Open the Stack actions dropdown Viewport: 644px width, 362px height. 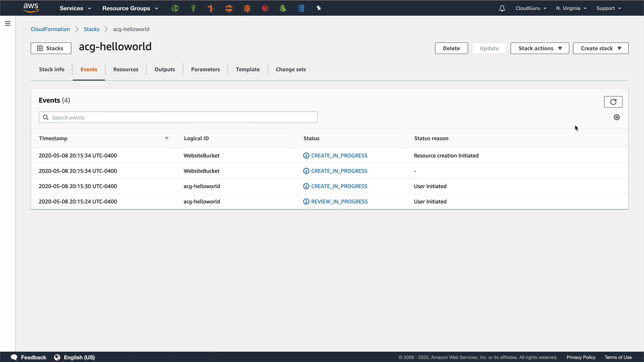[539, 48]
